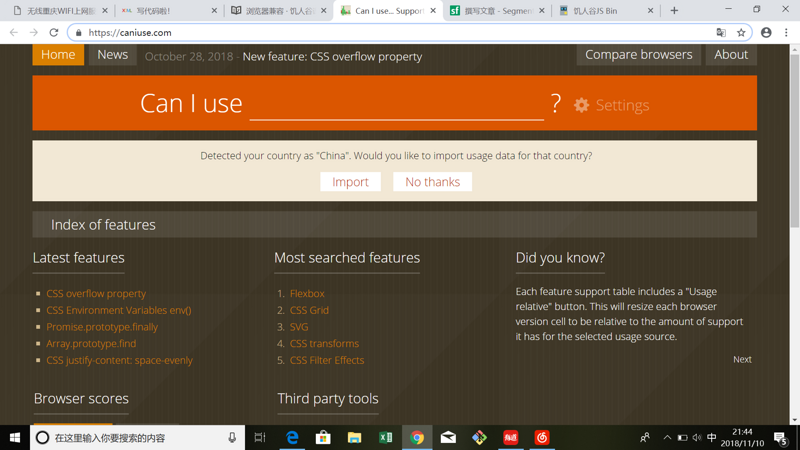Open the CSS Filter Effects link
Viewport: 800px width, 450px height.
click(x=327, y=360)
